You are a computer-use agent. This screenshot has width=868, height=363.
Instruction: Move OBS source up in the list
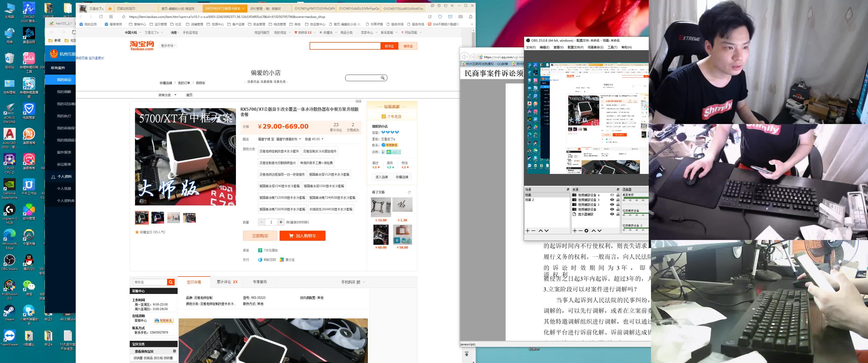594,231
